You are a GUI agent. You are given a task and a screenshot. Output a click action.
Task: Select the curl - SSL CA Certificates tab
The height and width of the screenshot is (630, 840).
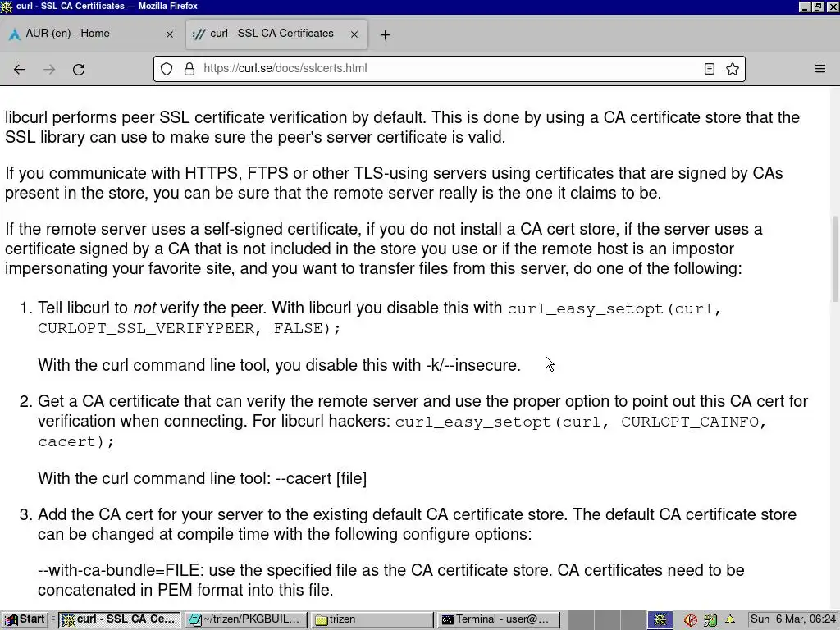coord(276,34)
